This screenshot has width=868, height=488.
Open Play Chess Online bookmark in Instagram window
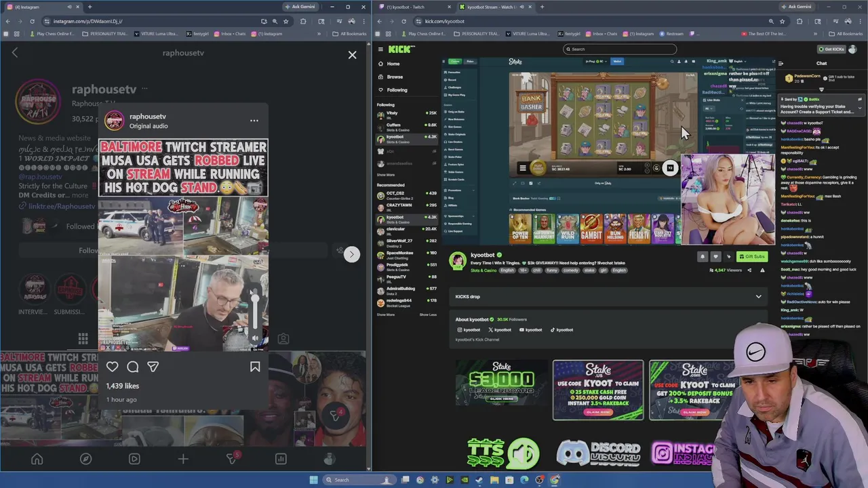coord(52,34)
